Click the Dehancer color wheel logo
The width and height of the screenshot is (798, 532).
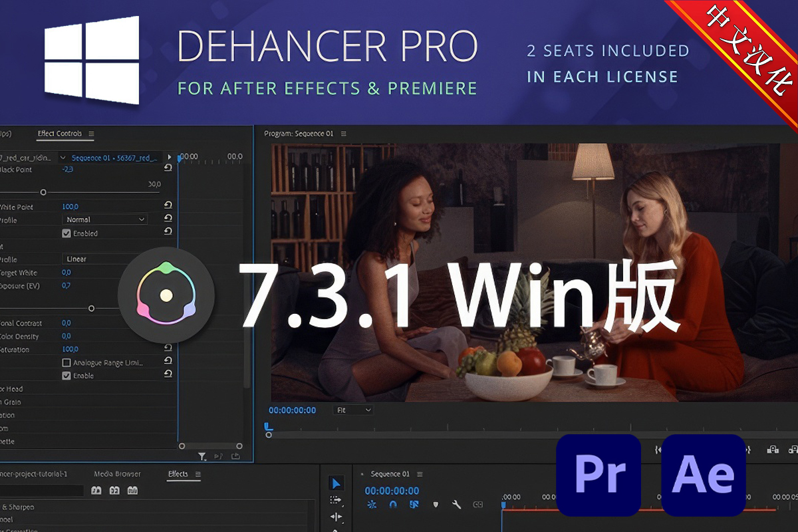[x=166, y=295]
